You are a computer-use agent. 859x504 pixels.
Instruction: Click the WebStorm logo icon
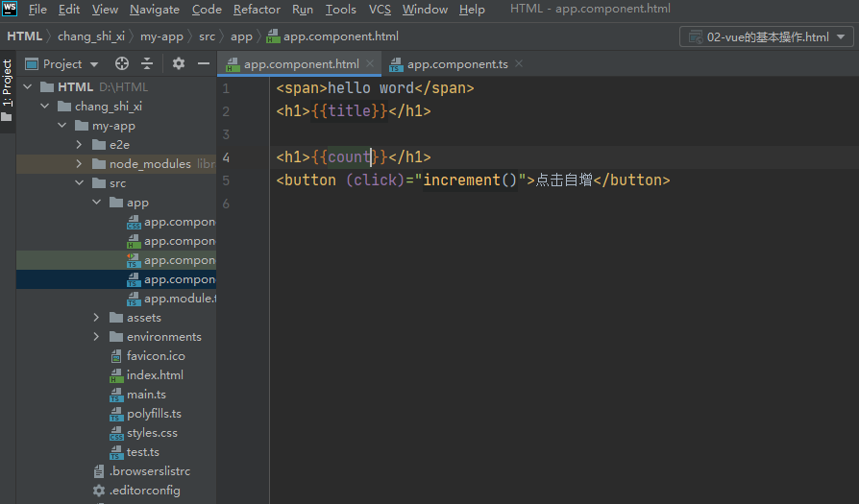click(x=10, y=9)
